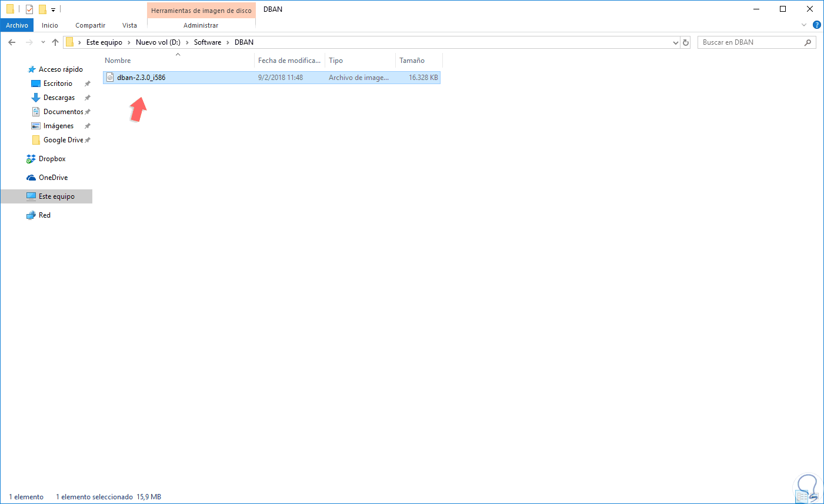This screenshot has height=504, width=824.
Task: Click the 1 elemento seleccionado 15,9 MB status
Action: coord(108,497)
